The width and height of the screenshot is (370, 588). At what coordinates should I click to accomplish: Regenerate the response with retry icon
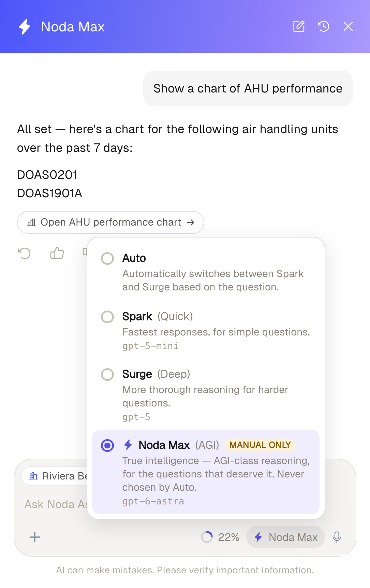24,253
